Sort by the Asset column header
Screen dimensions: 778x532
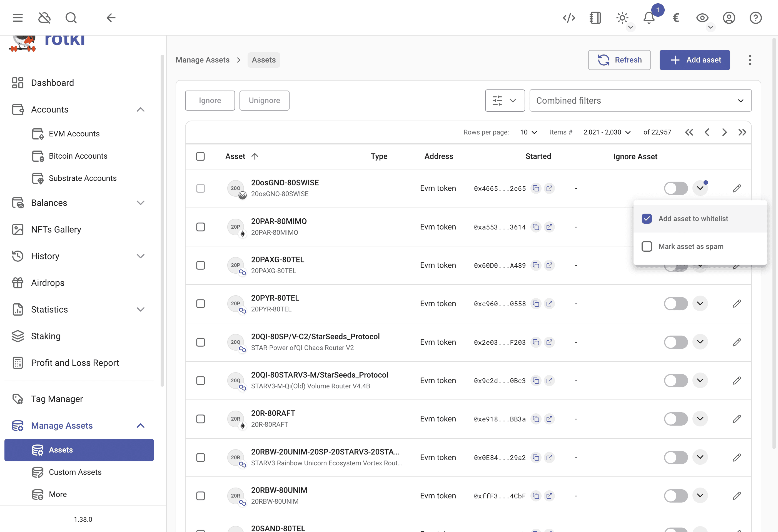241,156
